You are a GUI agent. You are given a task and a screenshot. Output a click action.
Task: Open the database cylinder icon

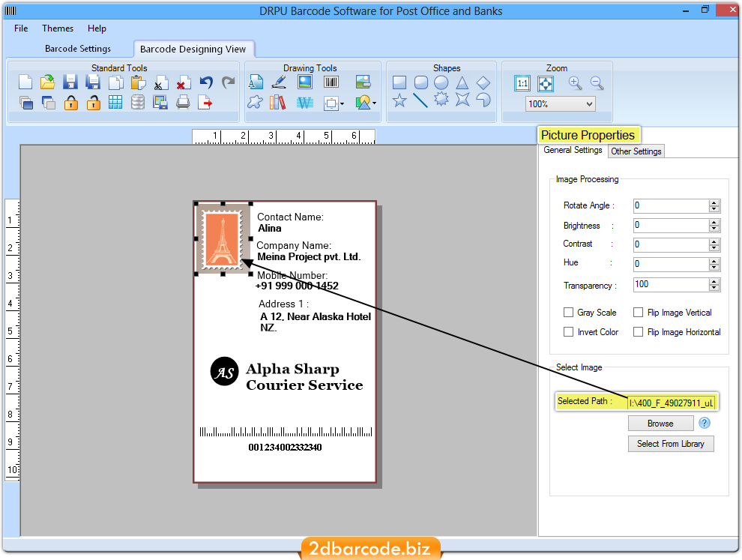tap(138, 102)
